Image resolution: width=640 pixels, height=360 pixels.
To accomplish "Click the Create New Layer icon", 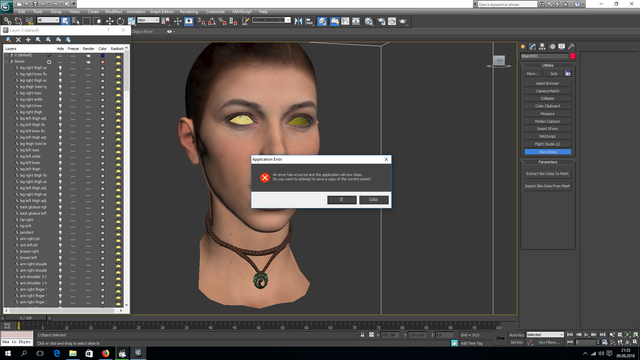I will [x=8, y=40].
